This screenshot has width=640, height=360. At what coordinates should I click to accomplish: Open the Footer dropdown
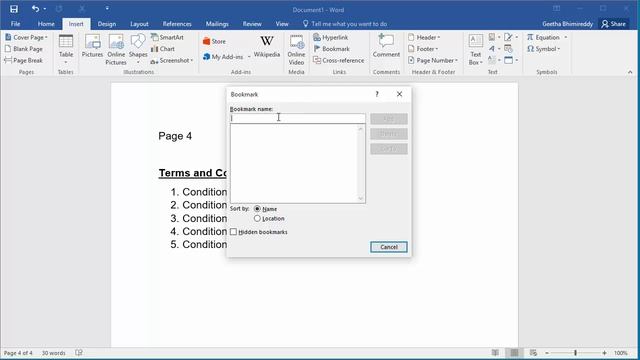(423, 49)
